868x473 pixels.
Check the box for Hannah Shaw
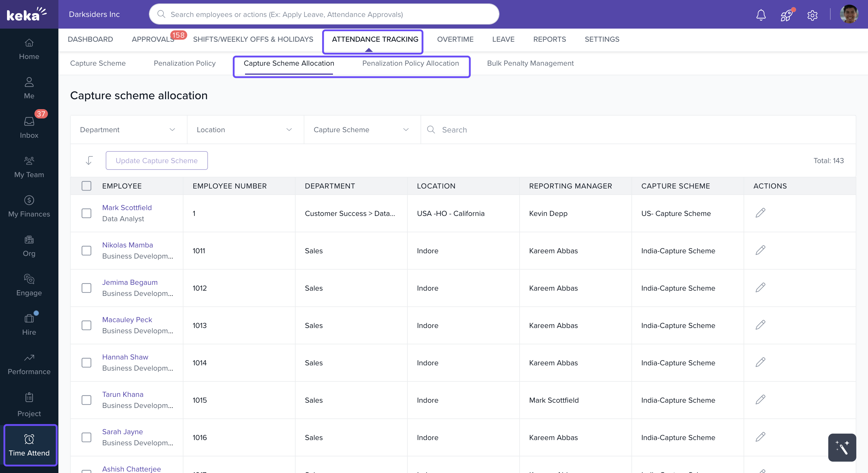tap(86, 363)
